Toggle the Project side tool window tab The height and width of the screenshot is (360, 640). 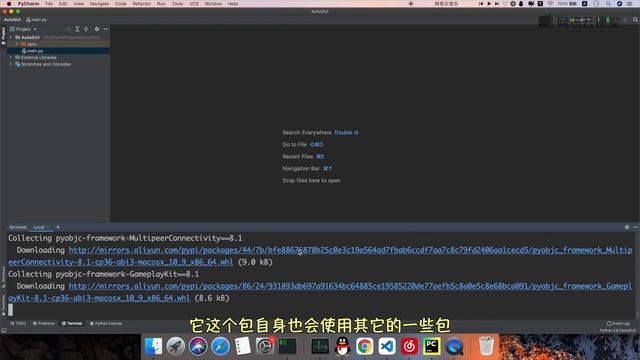[3, 36]
